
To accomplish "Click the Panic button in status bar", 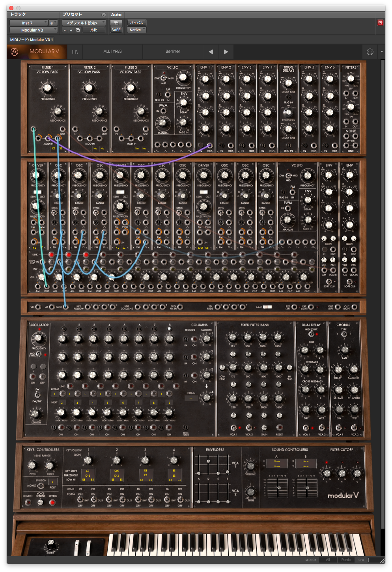I will coord(346,560).
